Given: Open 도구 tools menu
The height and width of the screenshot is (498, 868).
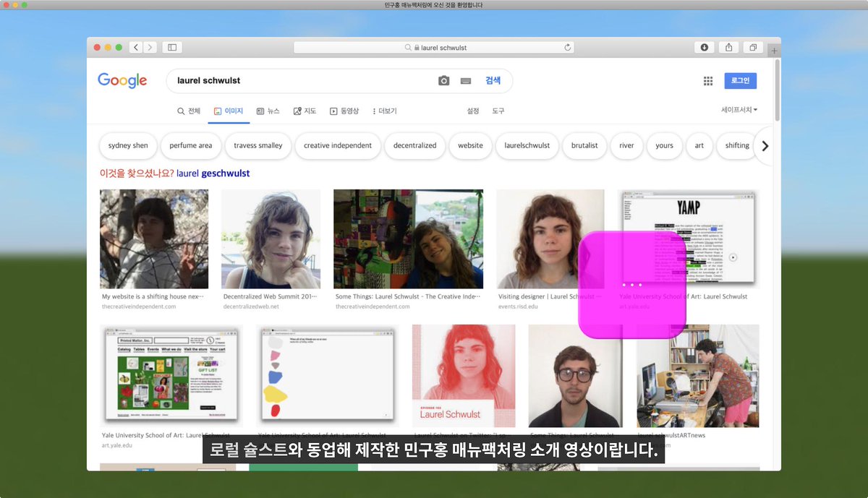Looking at the screenshot, I should (498, 111).
